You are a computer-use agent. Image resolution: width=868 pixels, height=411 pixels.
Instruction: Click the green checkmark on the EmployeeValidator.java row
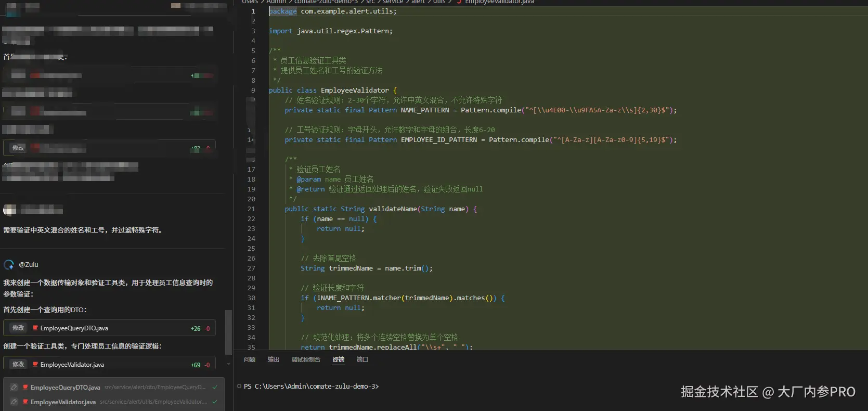coord(215,402)
